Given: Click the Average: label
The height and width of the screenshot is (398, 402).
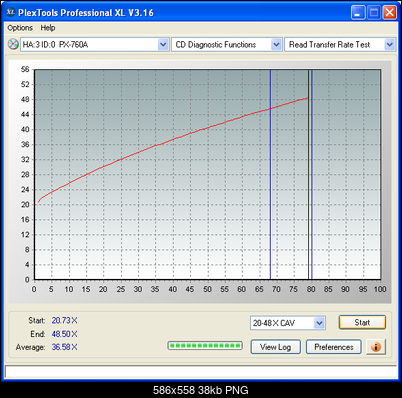Looking at the screenshot, I should (30, 347).
